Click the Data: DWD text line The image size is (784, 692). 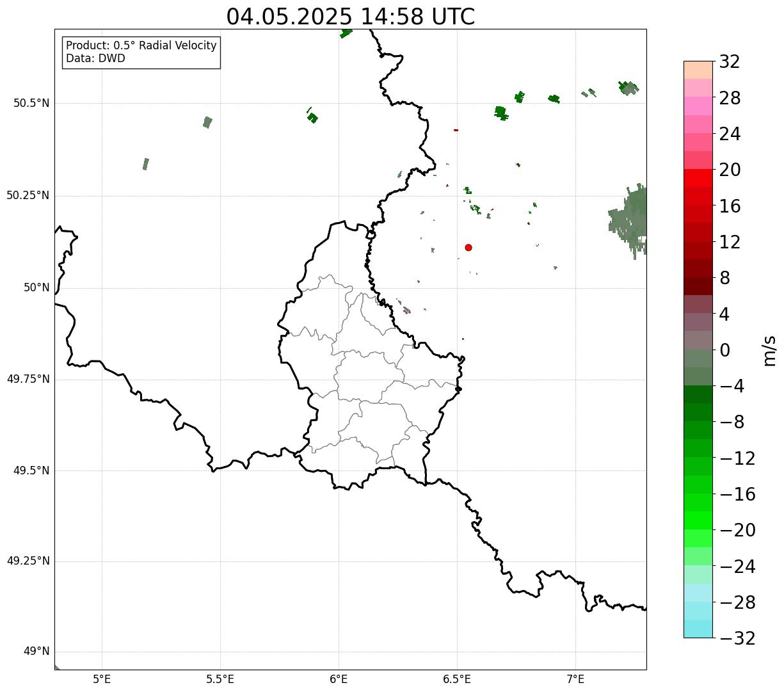(x=95, y=58)
